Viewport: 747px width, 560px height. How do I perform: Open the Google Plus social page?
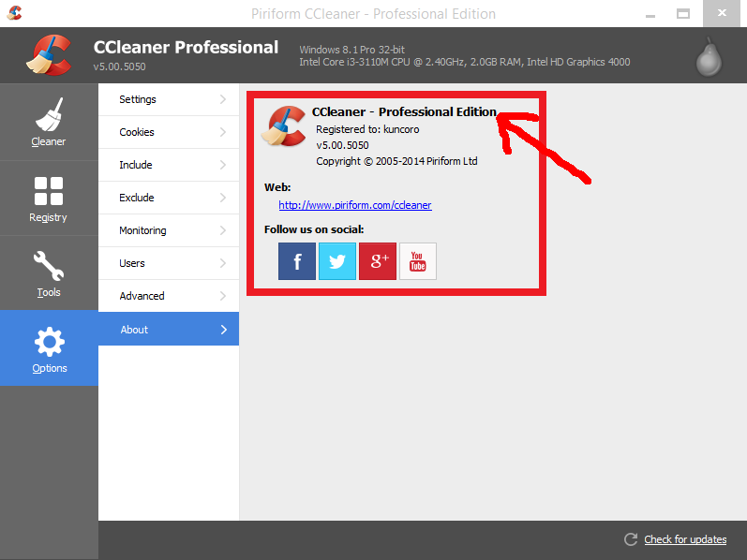tap(378, 261)
